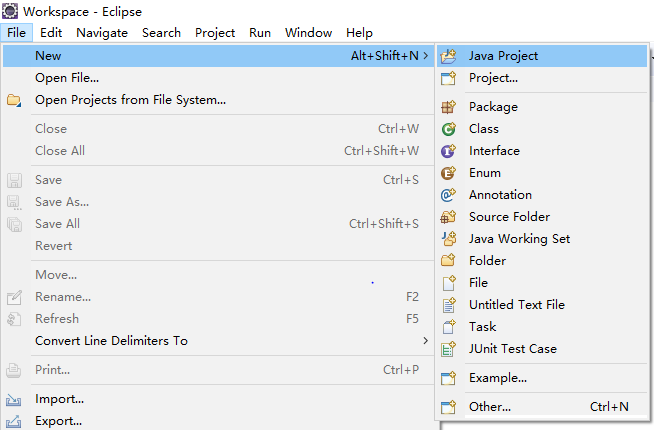This screenshot has height=430, width=654.
Task: Select Open Projects from File System...
Action: 218,100
